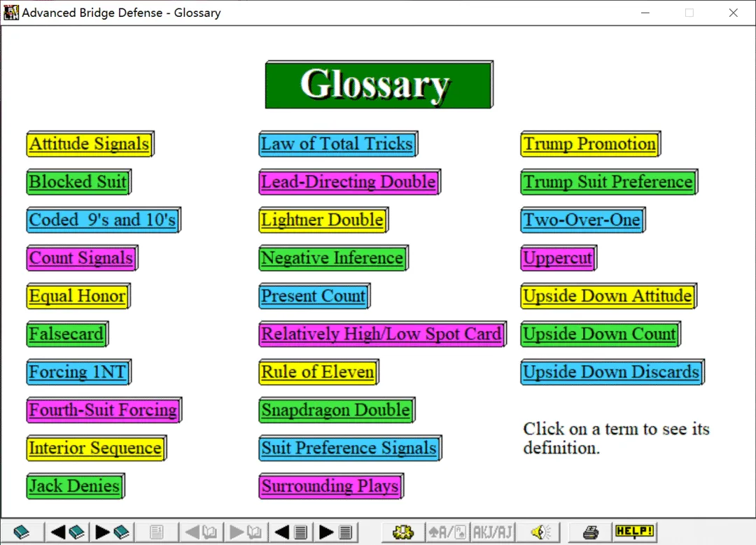Close the Advanced Bridge Defense window
This screenshot has width=756, height=545.
point(734,13)
